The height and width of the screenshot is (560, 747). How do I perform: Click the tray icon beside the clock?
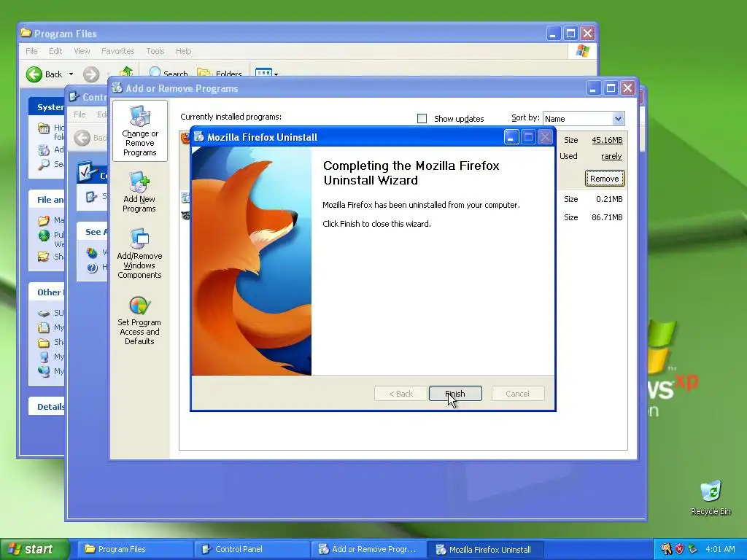click(x=693, y=549)
